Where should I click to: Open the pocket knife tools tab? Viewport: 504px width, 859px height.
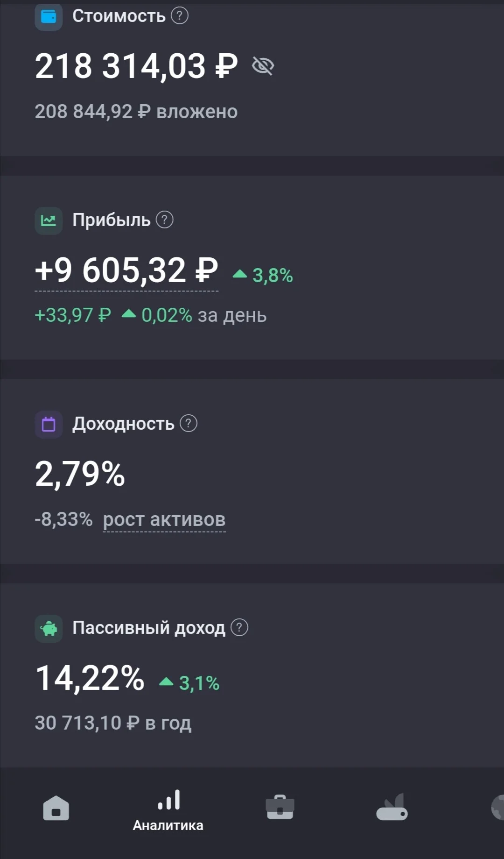pos(392,807)
